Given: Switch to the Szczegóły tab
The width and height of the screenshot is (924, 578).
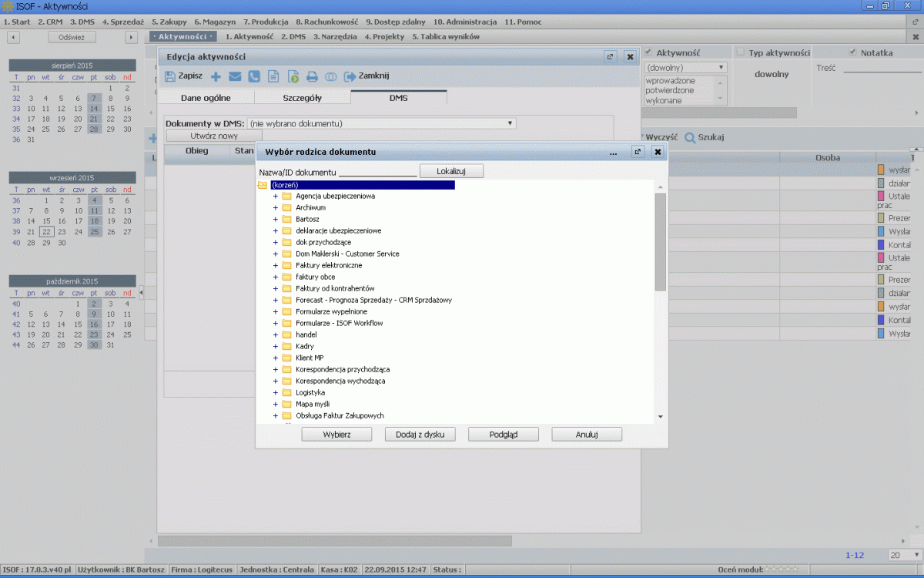Looking at the screenshot, I should [x=302, y=98].
